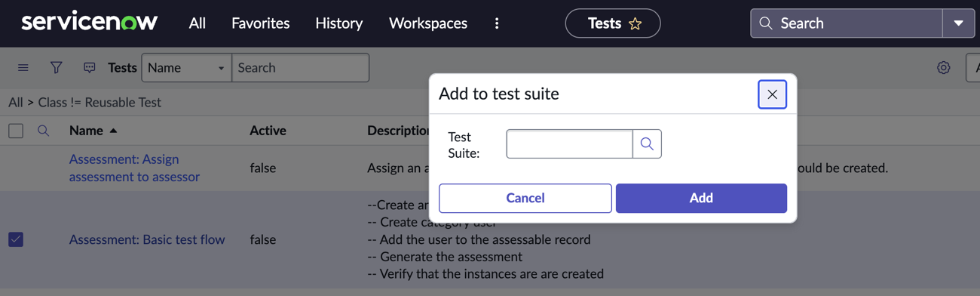980x296 pixels.
Task: Click the Active column header
Action: coord(268,131)
